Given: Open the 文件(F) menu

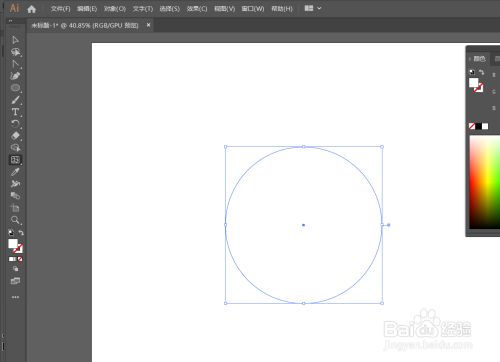Looking at the screenshot, I should point(60,9).
